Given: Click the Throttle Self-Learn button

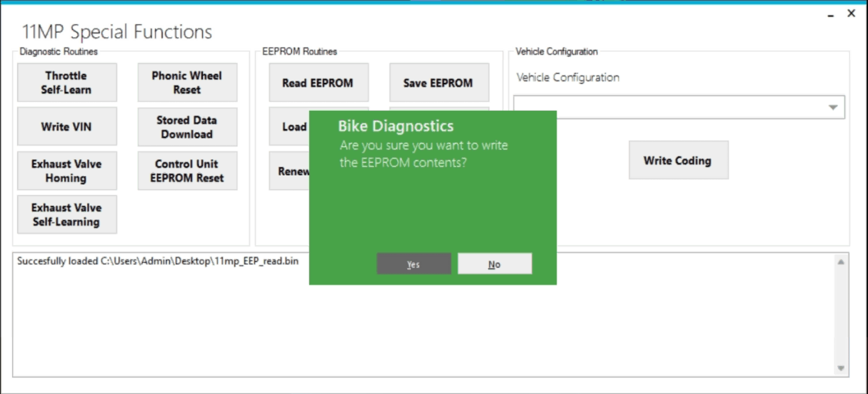Looking at the screenshot, I should (67, 82).
